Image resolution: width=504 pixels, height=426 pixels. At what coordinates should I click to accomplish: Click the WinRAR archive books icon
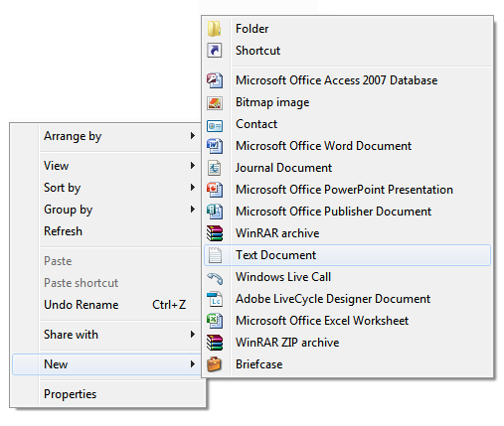pyautogui.click(x=215, y=233)
